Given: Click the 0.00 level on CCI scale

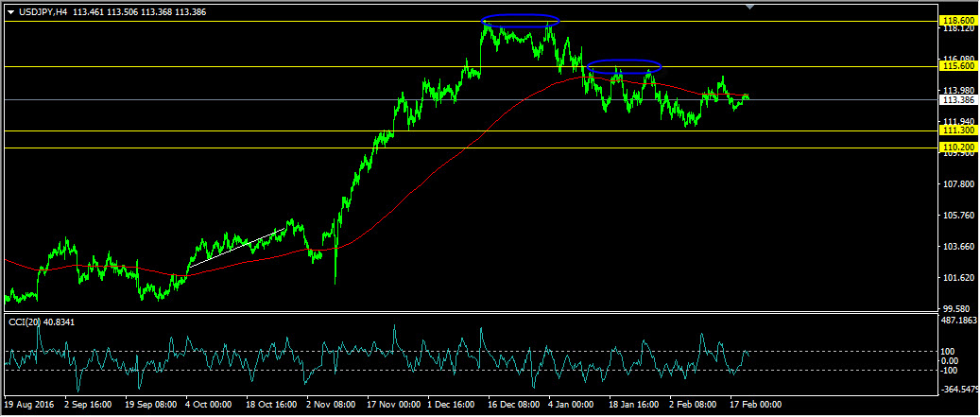Looking at the screenshot, I should 952,360.
